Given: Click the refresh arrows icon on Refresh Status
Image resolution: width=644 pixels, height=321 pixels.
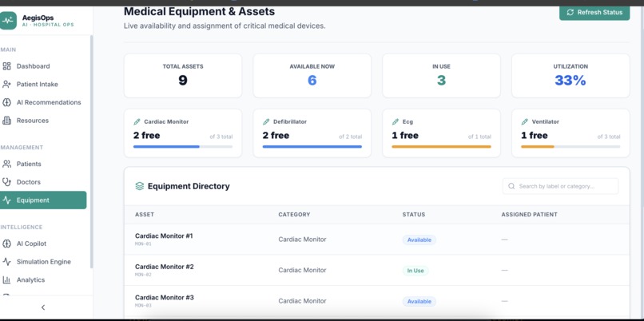Looking at the screenshot, I should click(570, 12).
